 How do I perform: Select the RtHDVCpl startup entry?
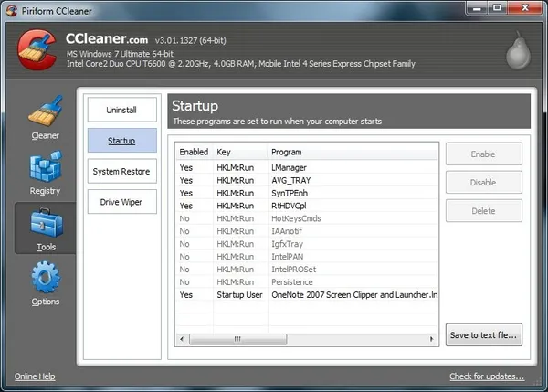(x=307, y=206)
